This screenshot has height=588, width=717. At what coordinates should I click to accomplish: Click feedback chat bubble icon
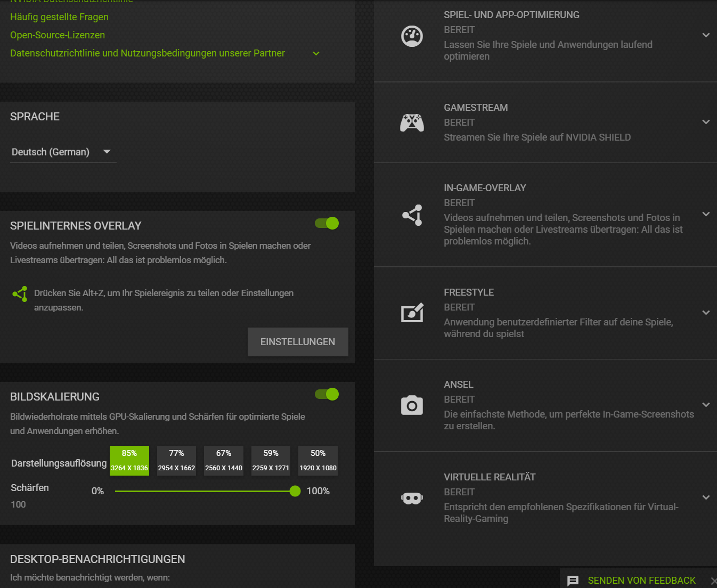click(573, 581)
